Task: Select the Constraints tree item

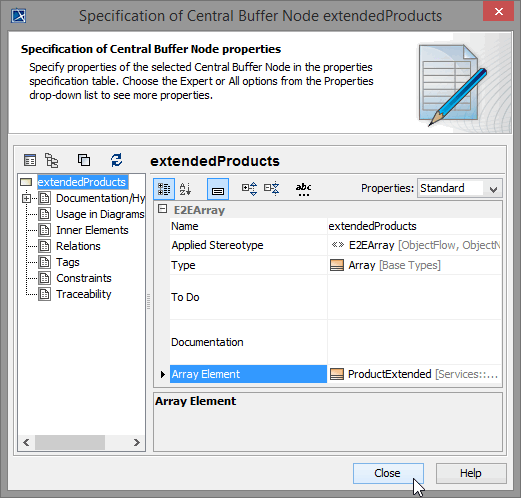Action: [x=84, y=278]
